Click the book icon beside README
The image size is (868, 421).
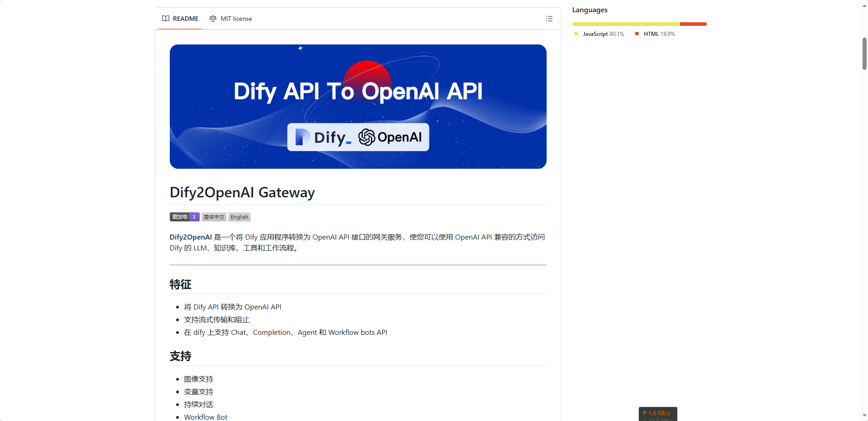[x=166, y=19]
